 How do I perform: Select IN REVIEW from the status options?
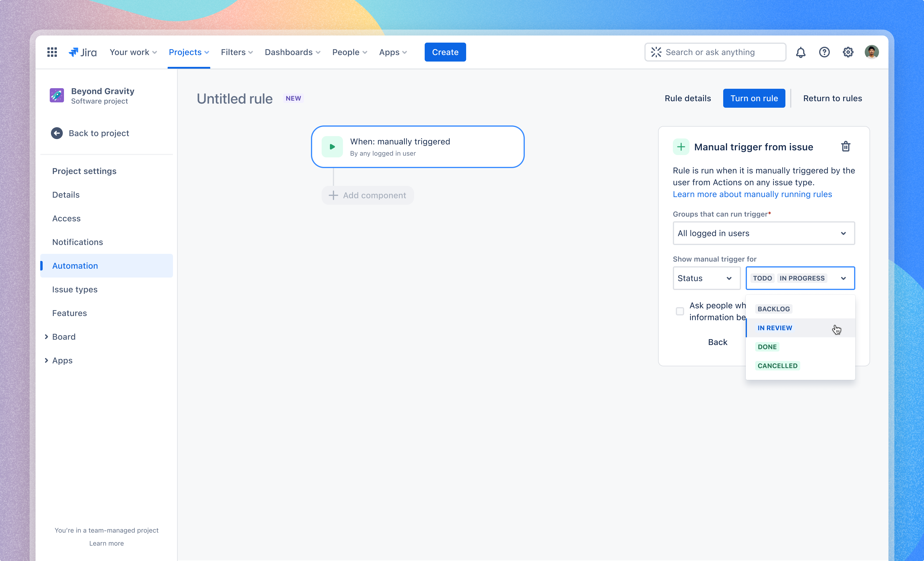point(775,328)
